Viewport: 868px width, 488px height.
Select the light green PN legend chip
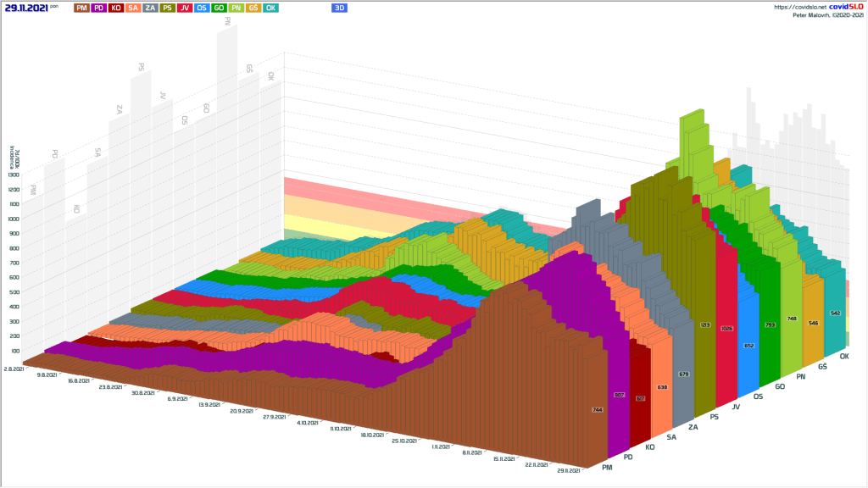point(236,8)
